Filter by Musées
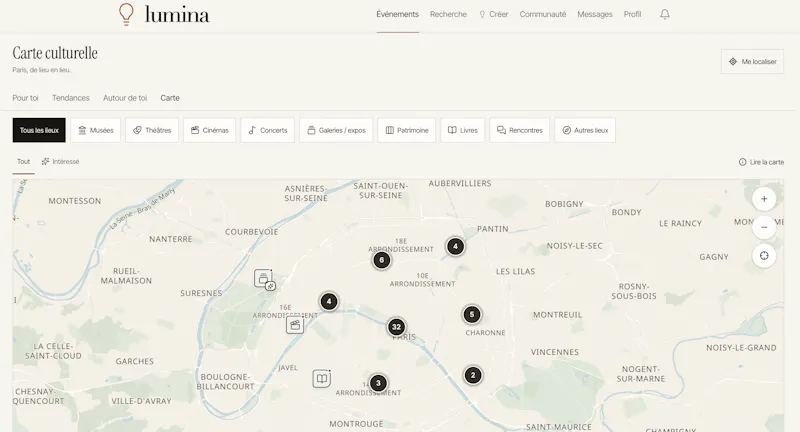Viewport: 800px width, 432px height. pyautogui.click(x=95, y=130)
